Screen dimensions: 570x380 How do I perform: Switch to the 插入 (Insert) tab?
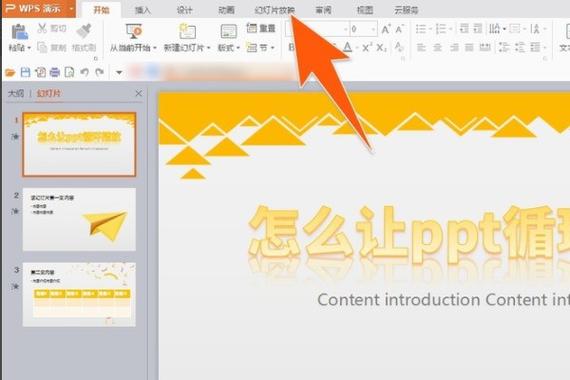142,10
